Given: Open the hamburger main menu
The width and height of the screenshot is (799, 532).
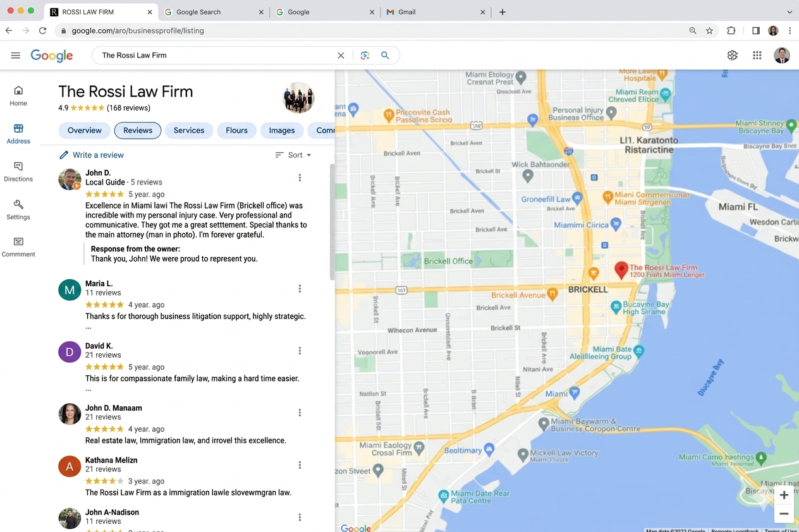Looking at the screenshot, I should [x=16, y=56].
